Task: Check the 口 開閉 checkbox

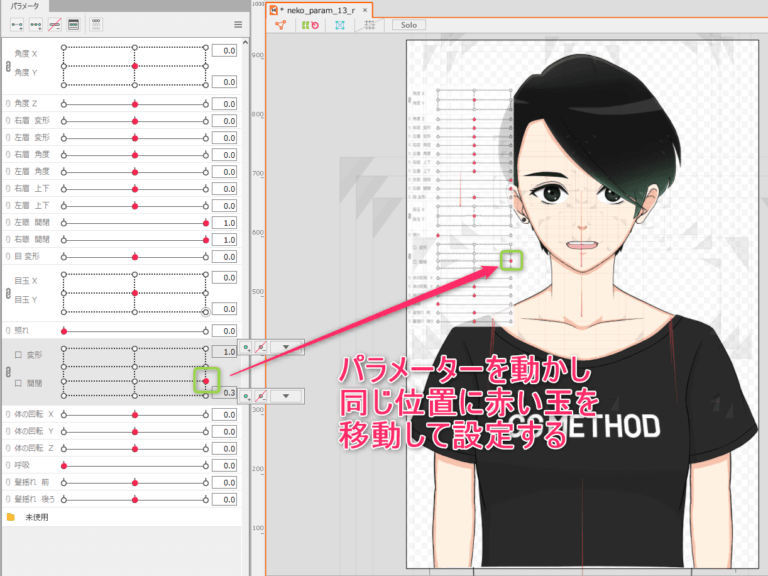Action: [x=18, y=380]
